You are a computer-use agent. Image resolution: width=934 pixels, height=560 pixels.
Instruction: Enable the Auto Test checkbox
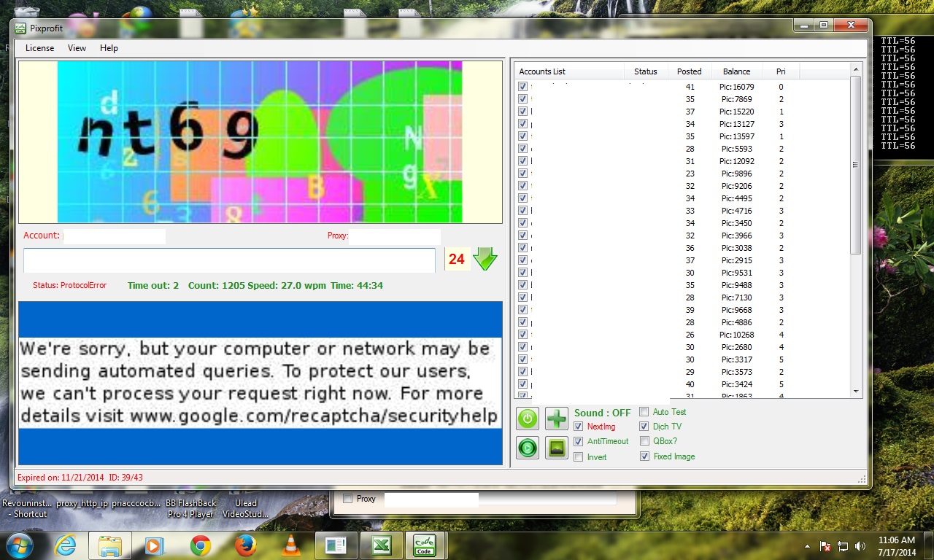pyautogui.click(x=644, y=412)
